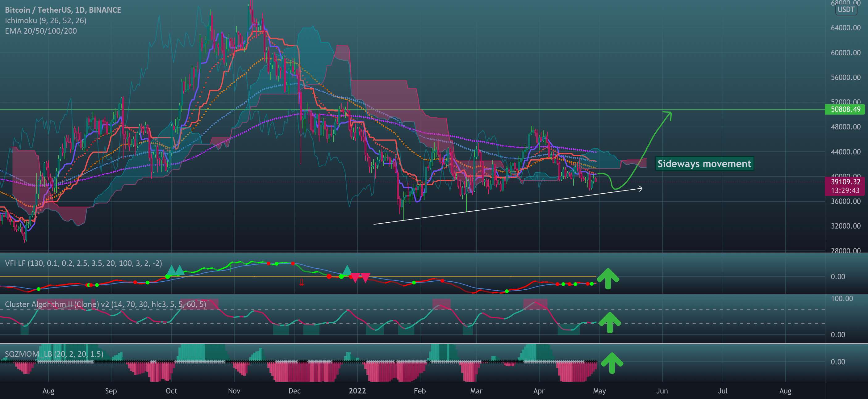Click the USDT currency button
The width and height of the screenshot is (868, 399).
pyautogui.click(x=846, y=10)
